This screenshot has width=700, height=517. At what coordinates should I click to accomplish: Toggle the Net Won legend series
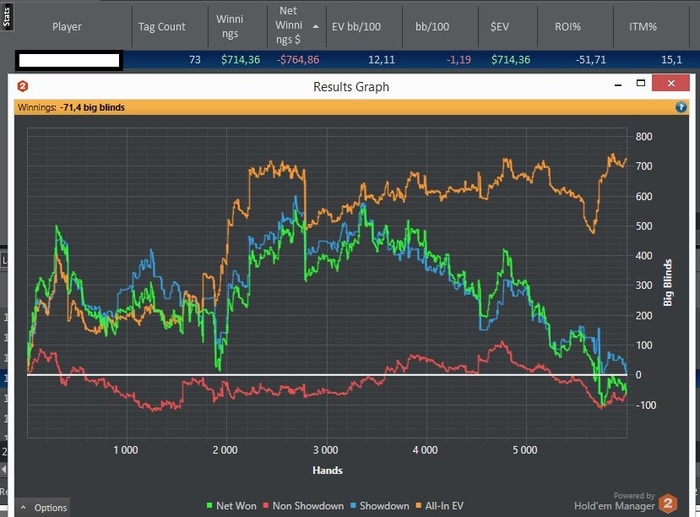[x=231, y=506]
